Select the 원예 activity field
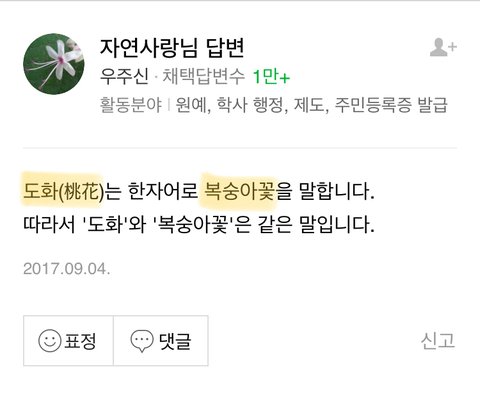 191,105
